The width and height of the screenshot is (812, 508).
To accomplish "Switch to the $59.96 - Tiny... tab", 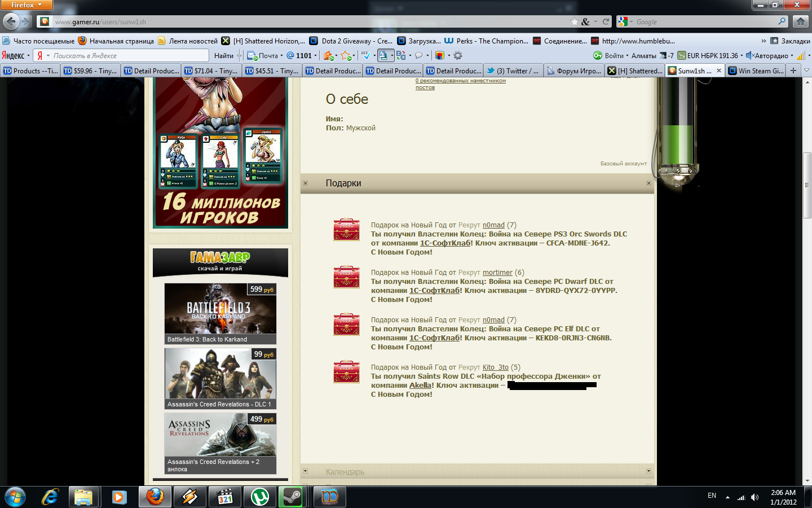I will [x=90, y=71].
